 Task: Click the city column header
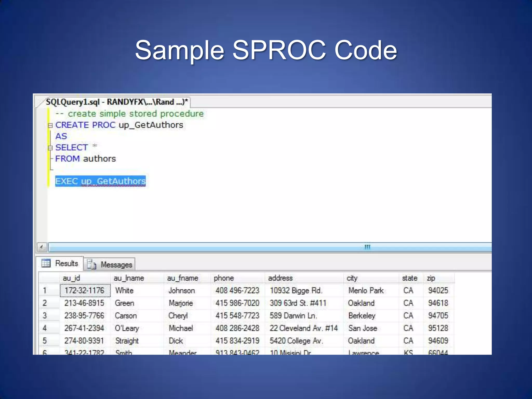point(371,278)
